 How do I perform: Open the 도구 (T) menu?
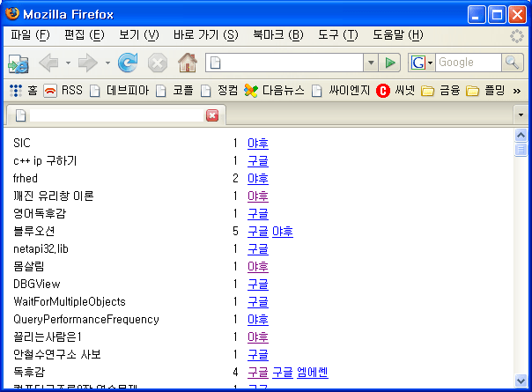pyautogui.click(x=338, y=34)
